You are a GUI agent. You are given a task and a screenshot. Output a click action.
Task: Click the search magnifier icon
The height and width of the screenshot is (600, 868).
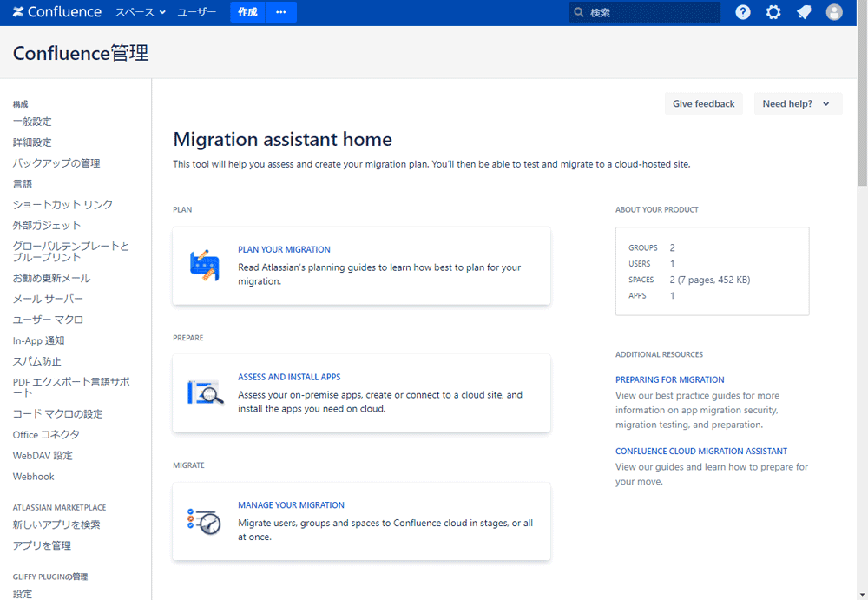click(x=579, y=12)
